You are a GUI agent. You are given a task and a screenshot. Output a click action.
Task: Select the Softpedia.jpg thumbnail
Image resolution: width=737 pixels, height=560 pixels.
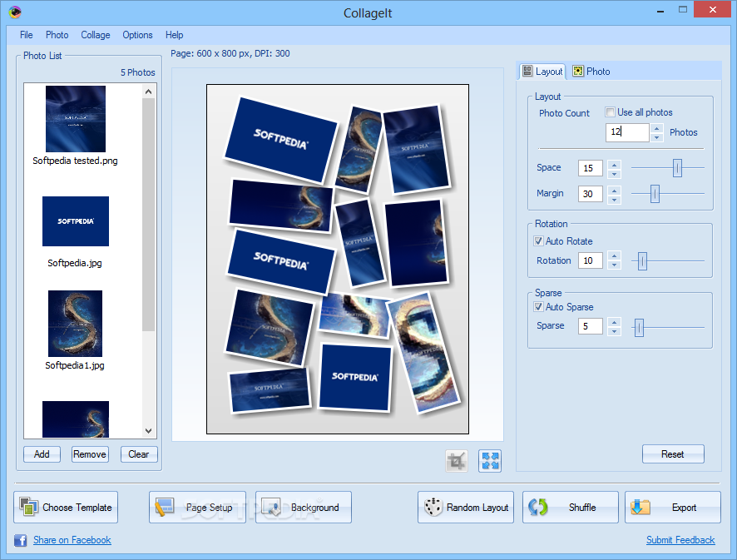tap(76, 221)
